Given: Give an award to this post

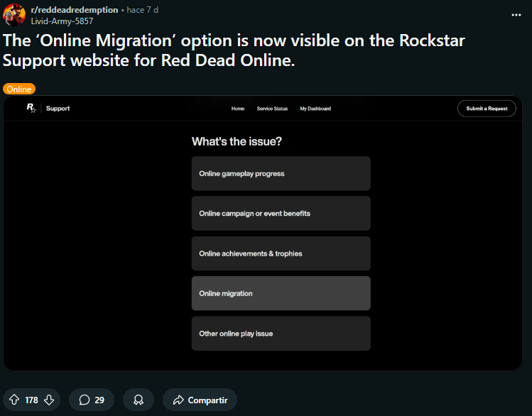Looking at the screenshot, I should pos(138,400).
